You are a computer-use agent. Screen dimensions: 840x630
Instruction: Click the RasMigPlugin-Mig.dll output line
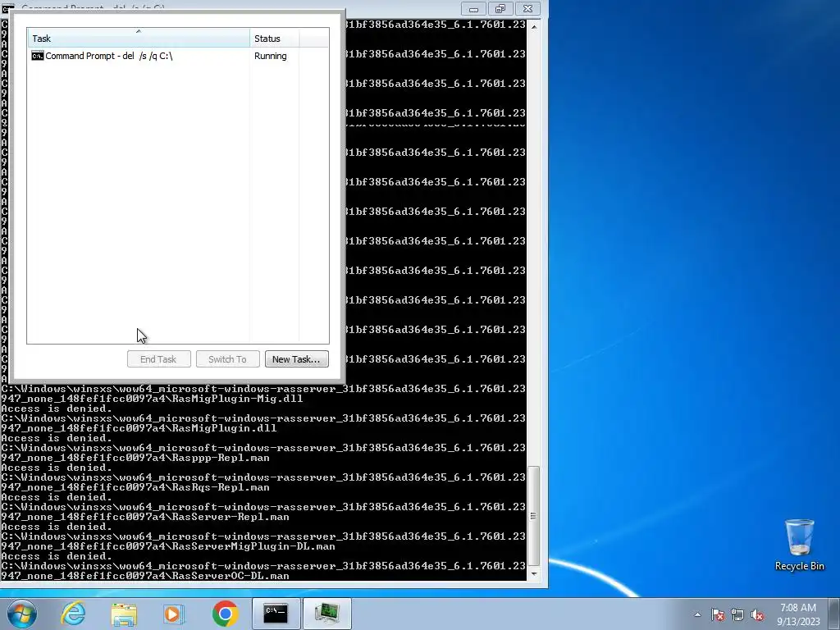[152, 399]
